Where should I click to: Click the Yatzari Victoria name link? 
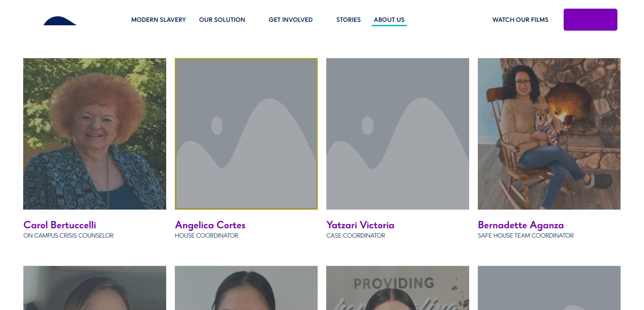tap(360, 225)
